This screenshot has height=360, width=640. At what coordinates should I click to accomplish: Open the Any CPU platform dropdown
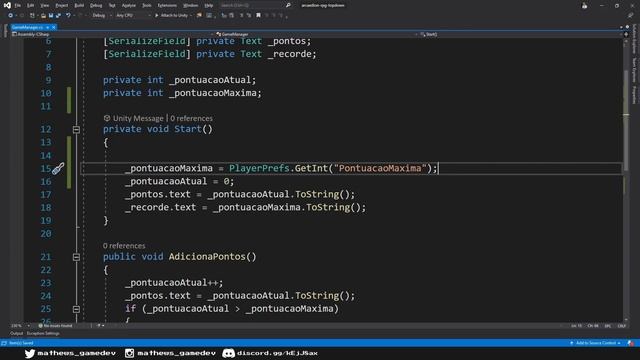[133, 16]
